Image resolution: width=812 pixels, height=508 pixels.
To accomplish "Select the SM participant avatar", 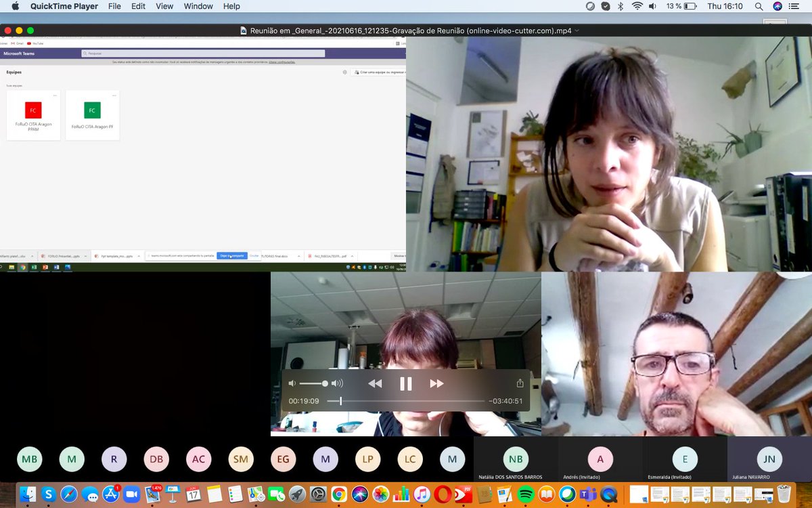I will click(x=240, y=459).
